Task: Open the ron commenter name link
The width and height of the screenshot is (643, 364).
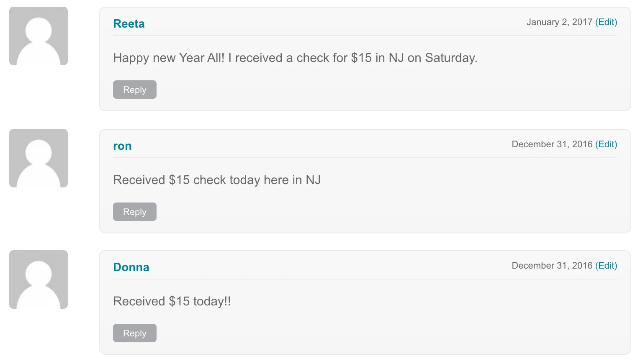Action: coord(122,146)
